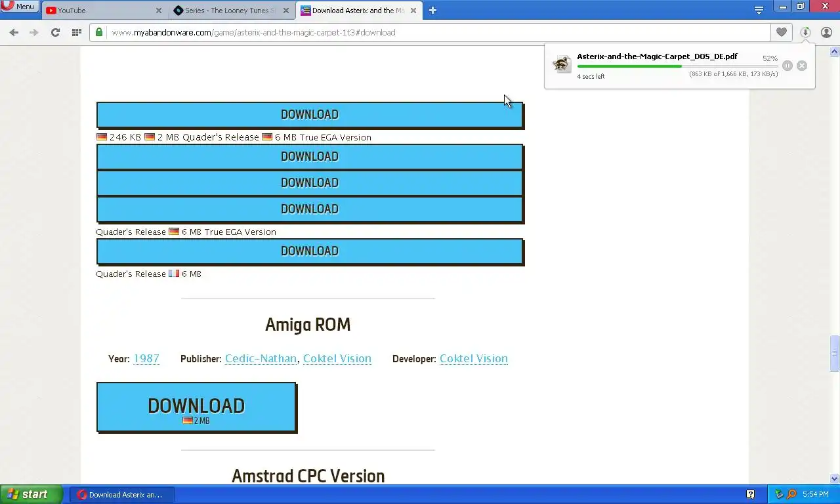Viewport: 840px width, 504px height.
Task: Open the user account profile icon
Action: point(827,32)
